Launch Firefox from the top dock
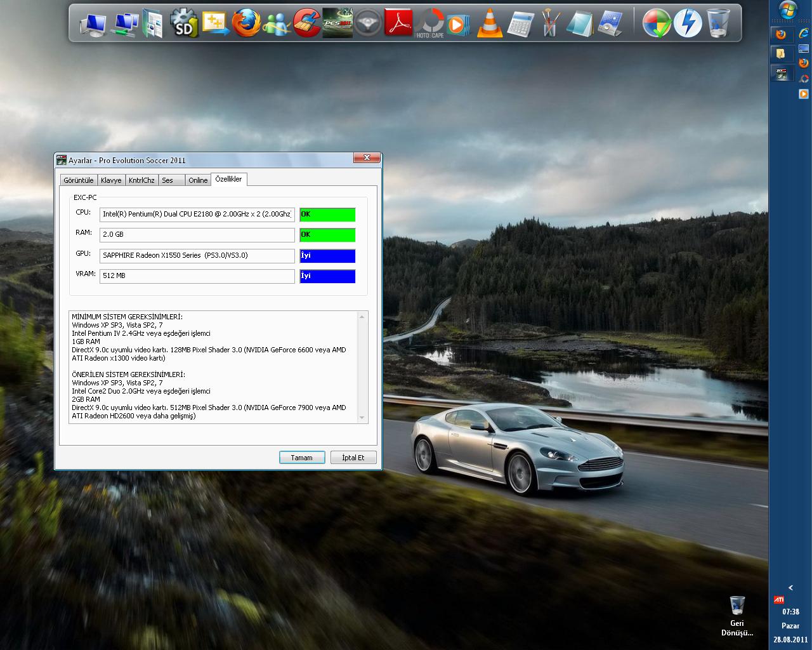This screenshot has width=812, height=650. (246, 23)
